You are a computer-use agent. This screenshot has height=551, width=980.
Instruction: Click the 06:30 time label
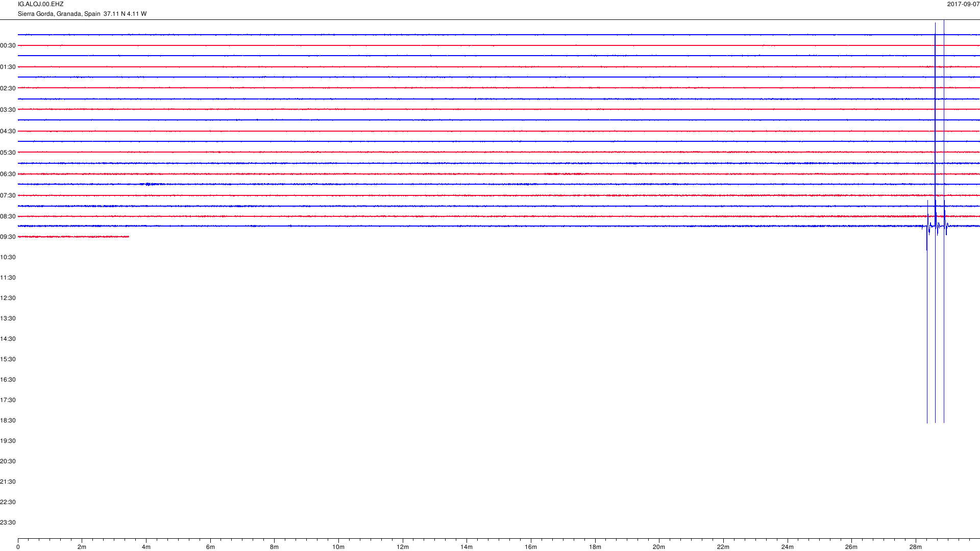point(8,174)
